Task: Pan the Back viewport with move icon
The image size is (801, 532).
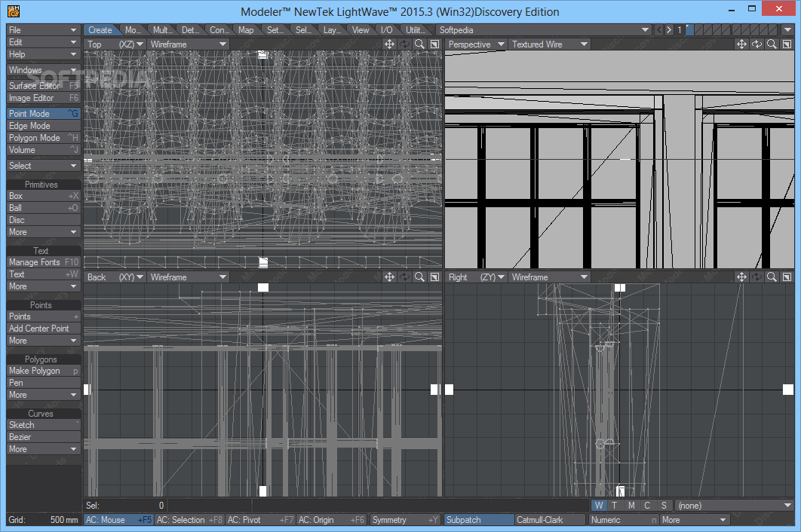Action: (x=389, y=277)
